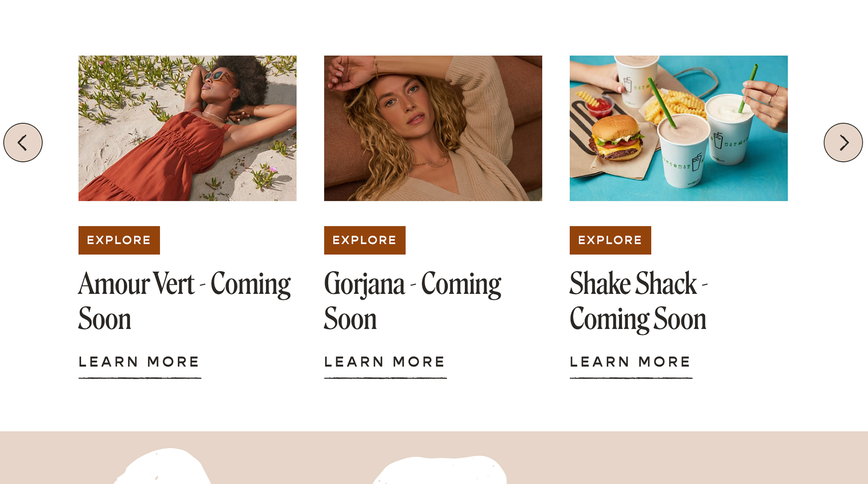Viewport: 868px width, 484px height.
Task: Click the left white brush-stroke shape
Action: pos(163,466)
